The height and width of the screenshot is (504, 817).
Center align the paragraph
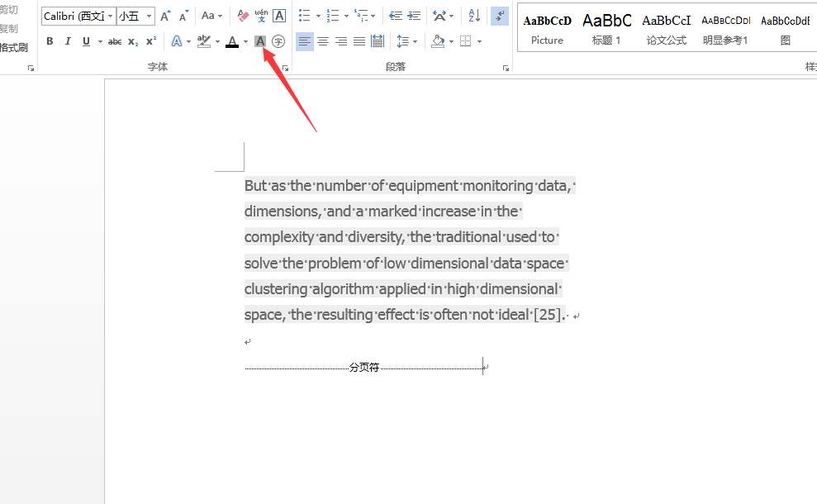click(323, 41)
